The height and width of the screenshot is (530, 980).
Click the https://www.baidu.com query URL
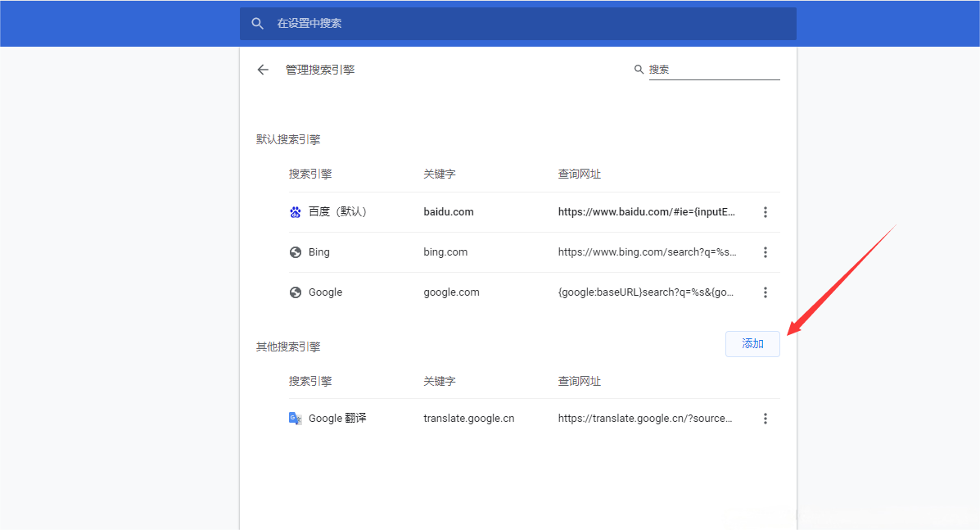pyautogui.click(x=646, y=212)
